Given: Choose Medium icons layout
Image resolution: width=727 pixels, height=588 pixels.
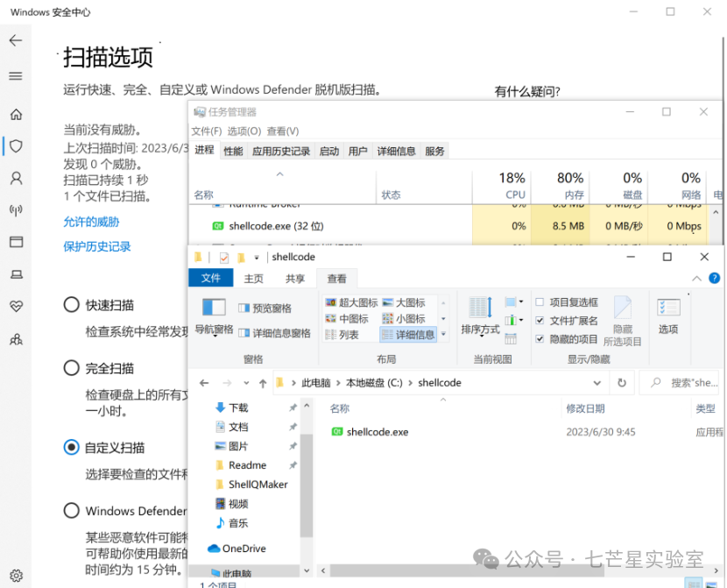Looking at the screenshot, I should tap(347, 319).
